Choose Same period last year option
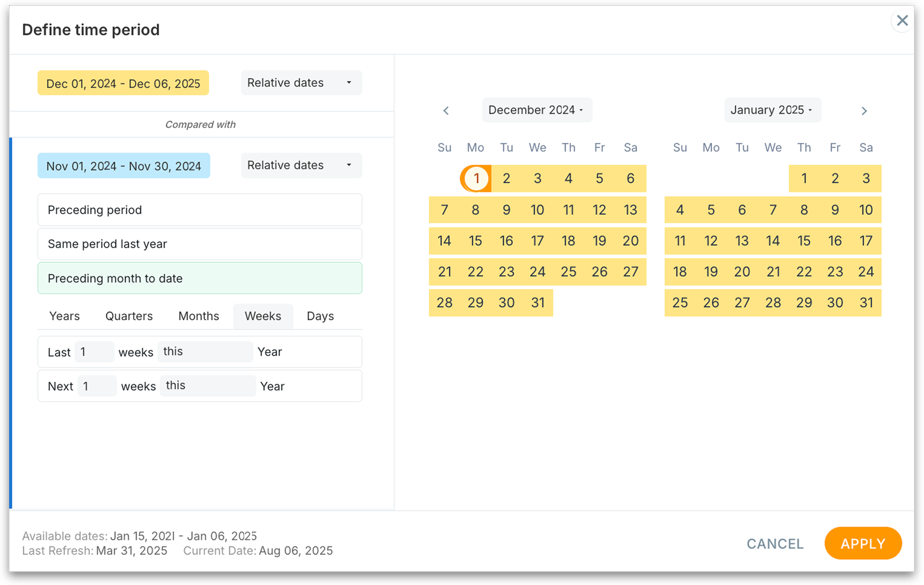Viewport: 924px width, 585px height. 200,244
